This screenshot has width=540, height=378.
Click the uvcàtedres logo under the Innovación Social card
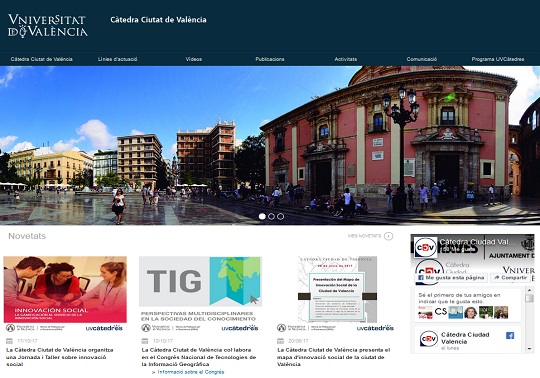click(x=104, y=328)
